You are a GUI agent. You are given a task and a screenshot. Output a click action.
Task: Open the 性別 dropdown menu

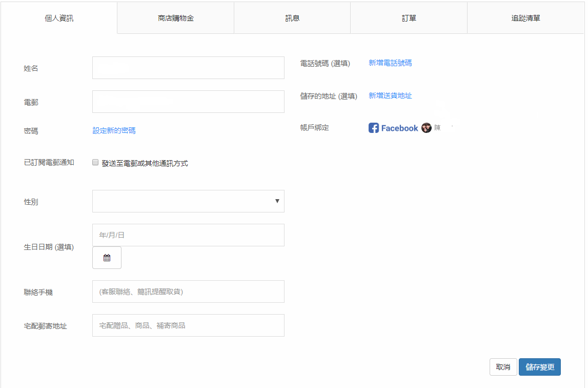click(188, 201)
